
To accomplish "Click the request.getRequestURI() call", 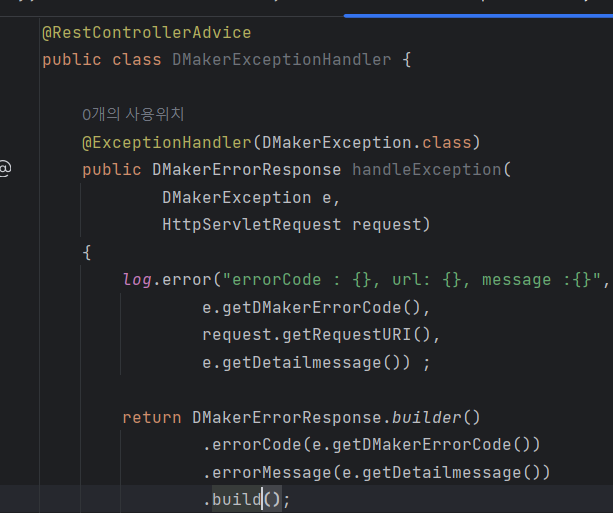I will tap(316, 335).
